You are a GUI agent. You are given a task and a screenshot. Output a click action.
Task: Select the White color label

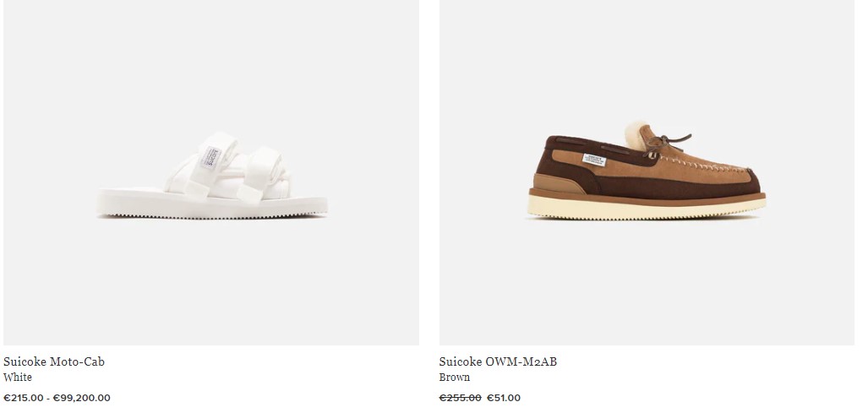coord(18,377)
